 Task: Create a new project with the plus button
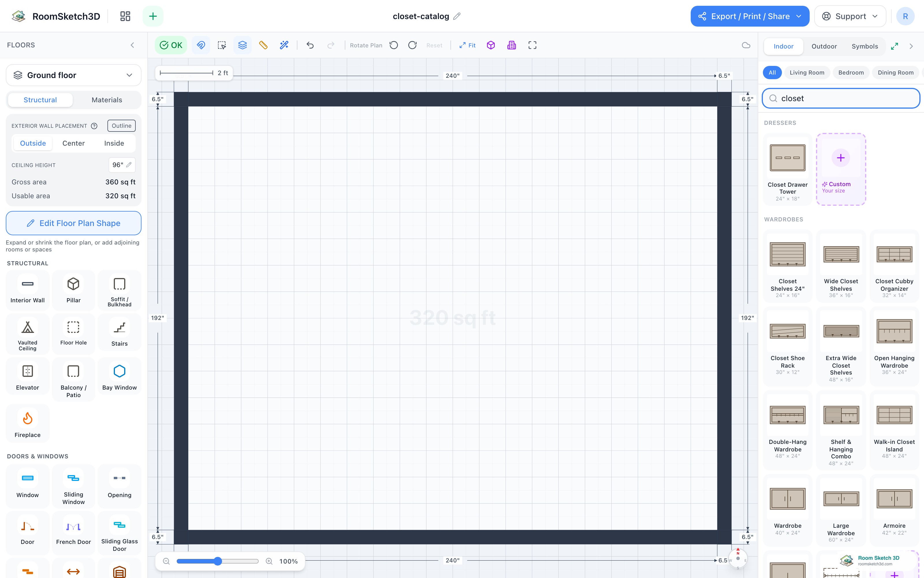(153, 16)
